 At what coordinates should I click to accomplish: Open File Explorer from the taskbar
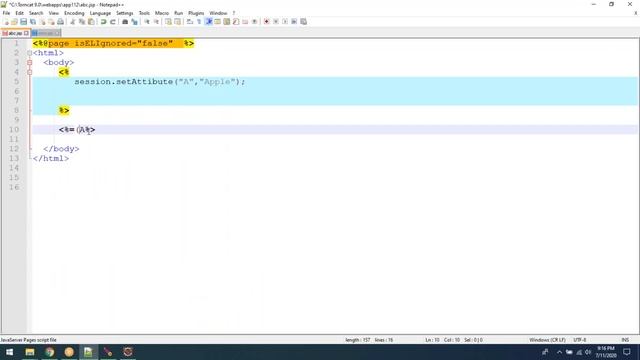click(x=30, y=352)
